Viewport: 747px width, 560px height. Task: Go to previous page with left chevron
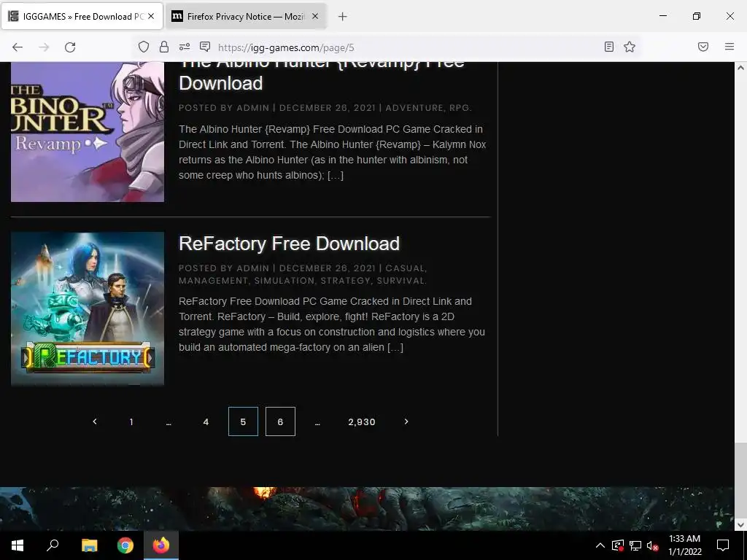click(x=94, y=421)
